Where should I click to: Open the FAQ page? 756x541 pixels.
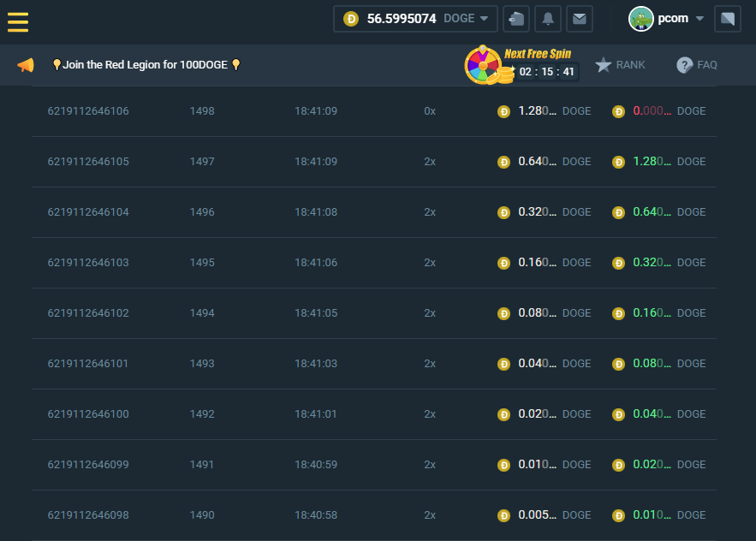pyautogui.click(x=697, y=65)
